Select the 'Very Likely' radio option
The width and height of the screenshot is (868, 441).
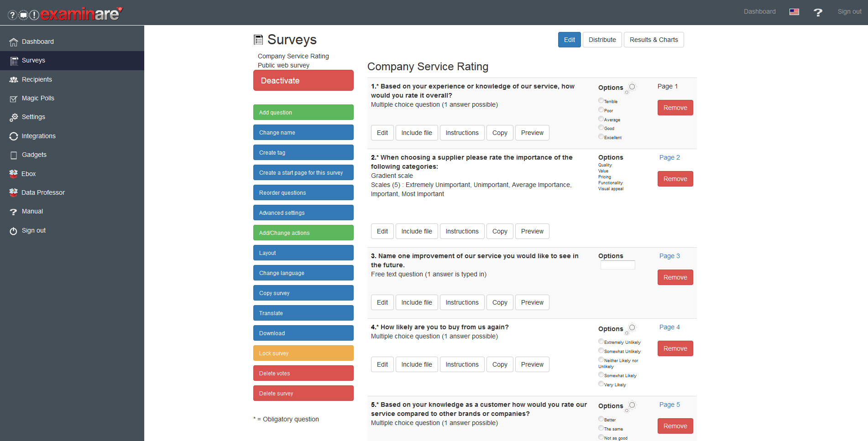click(x=601, y=384)
